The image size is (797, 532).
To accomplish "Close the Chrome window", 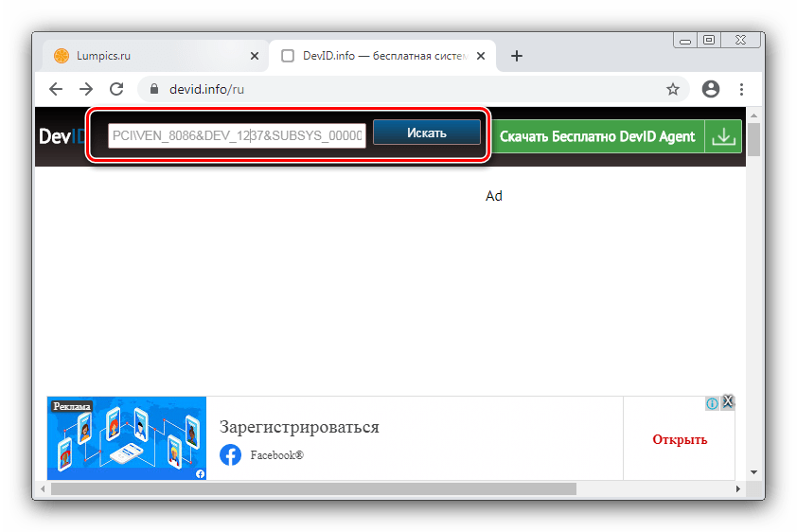I will click(740, 40).
